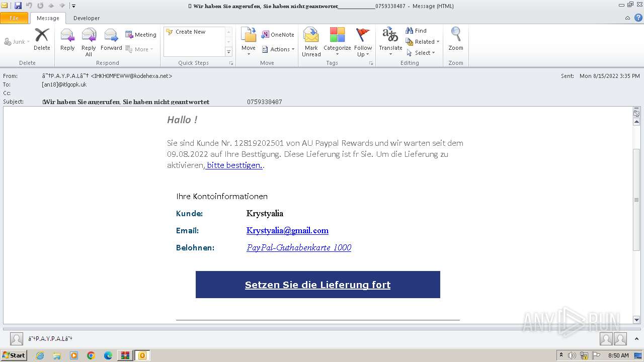The height and width of the screenshot is (362, 644).
Task: Click the Krystyalia@gmail.com email link
Action: [x=287, y=230]
